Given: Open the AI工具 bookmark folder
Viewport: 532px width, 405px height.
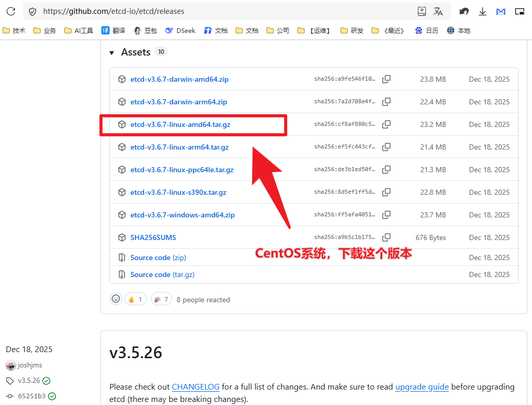Looking at the screenshot, I should 79,31.
